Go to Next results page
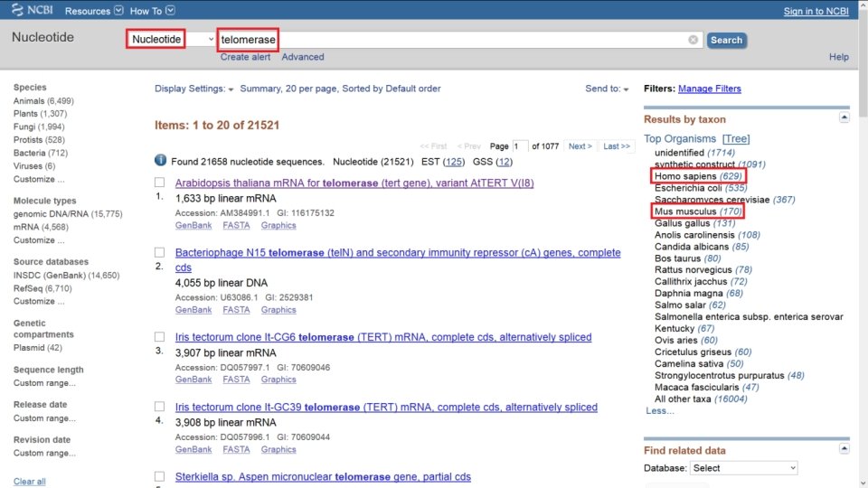 point(580,146)
